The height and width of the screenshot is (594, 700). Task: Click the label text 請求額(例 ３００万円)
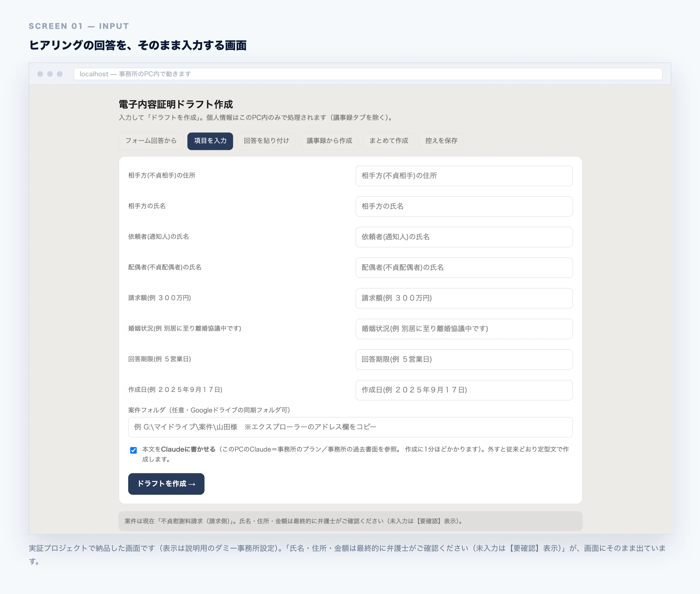(160, 298)
